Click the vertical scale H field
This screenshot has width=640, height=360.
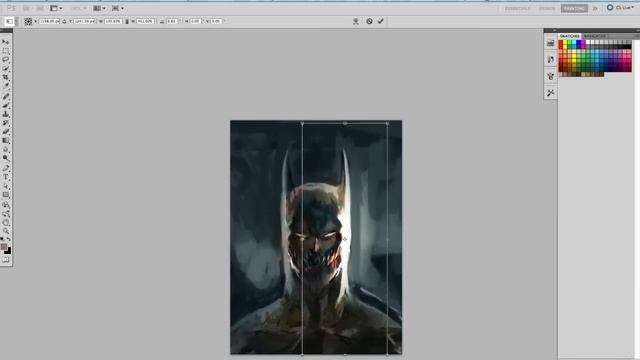coord(145,21)
